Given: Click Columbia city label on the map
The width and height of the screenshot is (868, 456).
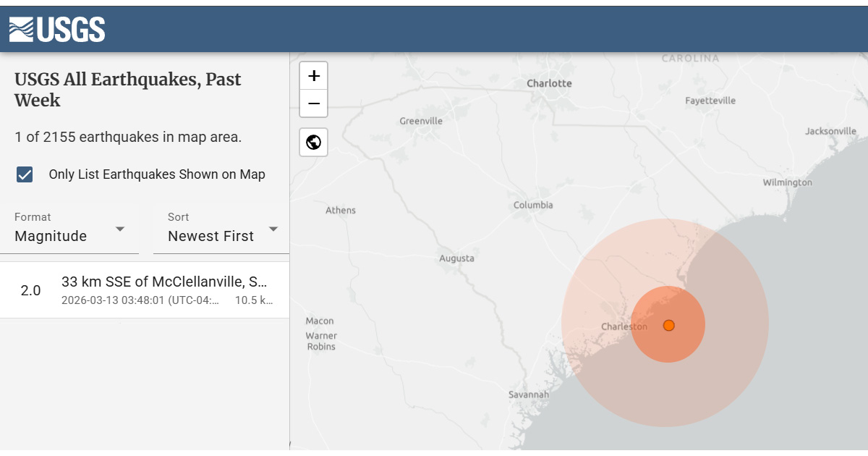Looking at the screenshot, I should click(533, 205).
